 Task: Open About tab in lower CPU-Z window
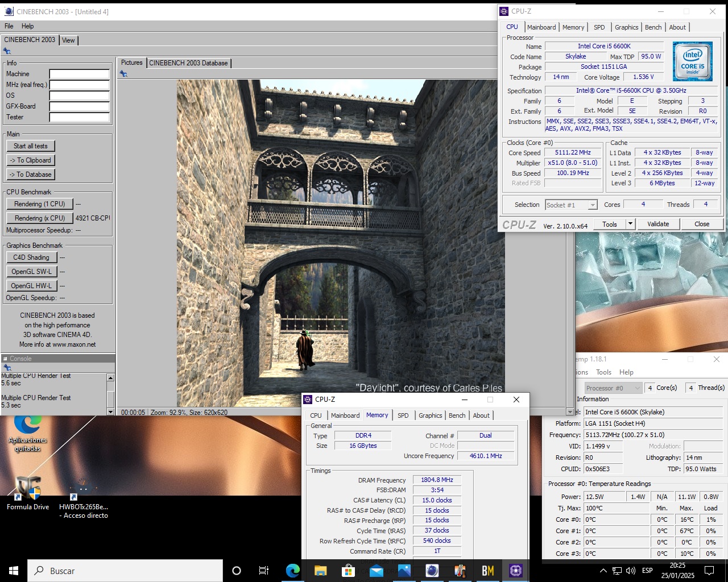(481, 415)
